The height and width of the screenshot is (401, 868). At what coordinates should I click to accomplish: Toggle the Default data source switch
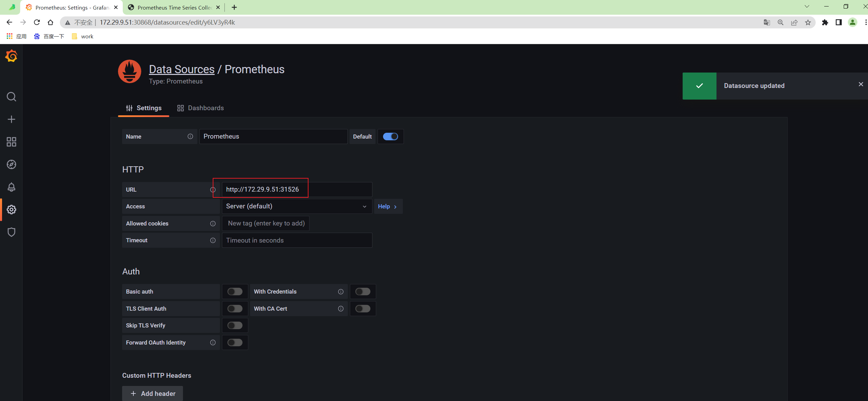click(390, 137)
